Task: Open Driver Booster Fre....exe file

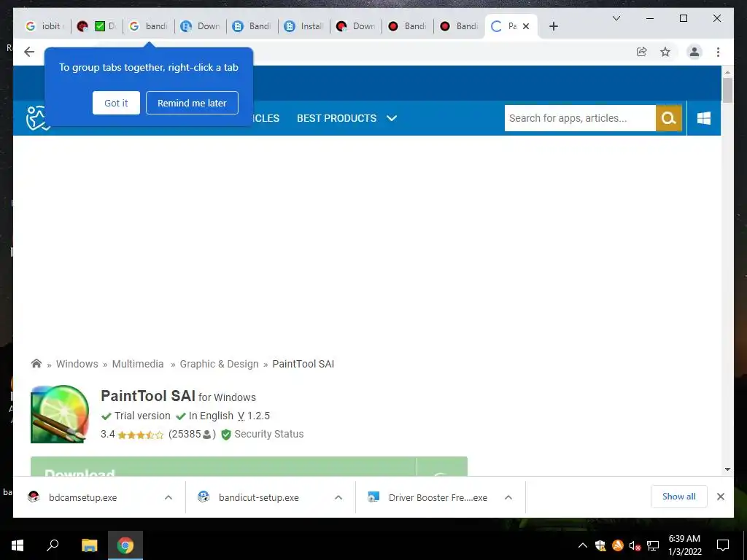Action: tap(438, 497)
